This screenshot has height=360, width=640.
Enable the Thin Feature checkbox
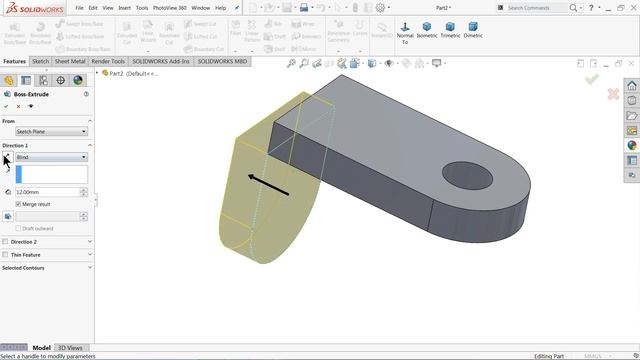[x=5, y=255]
